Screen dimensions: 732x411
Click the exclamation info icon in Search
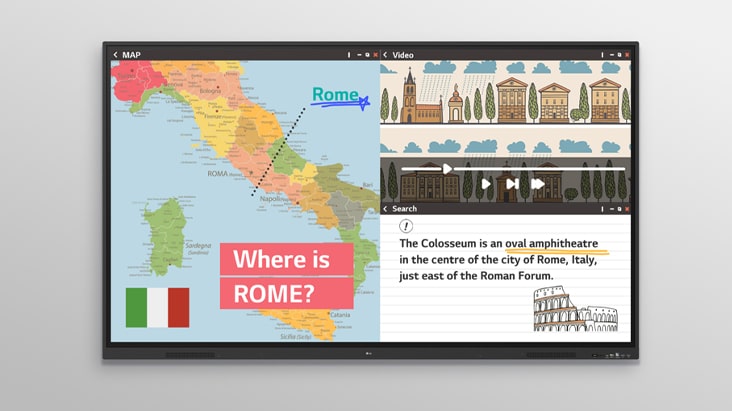point(407,227)
